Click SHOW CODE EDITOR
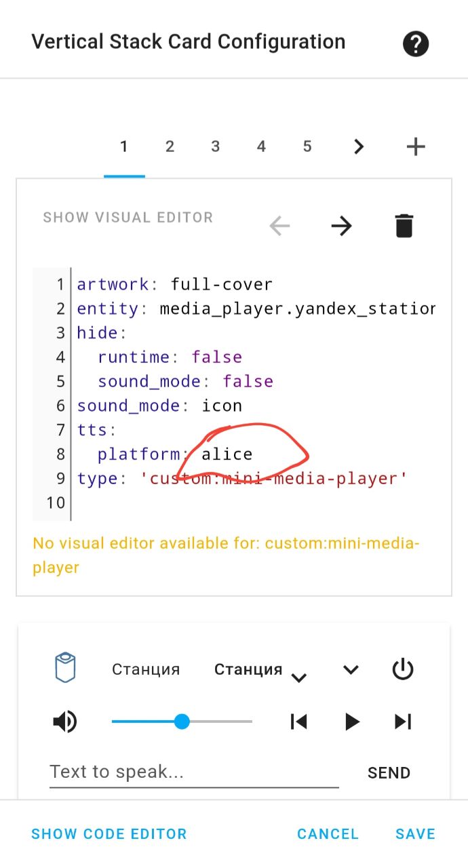 pos(109,834)
